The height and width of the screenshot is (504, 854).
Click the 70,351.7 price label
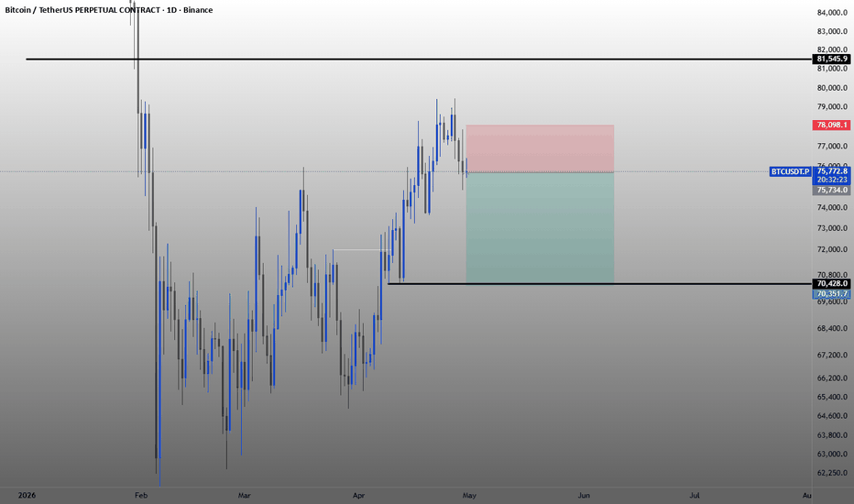pyautogui.click(x=832, y=294)
